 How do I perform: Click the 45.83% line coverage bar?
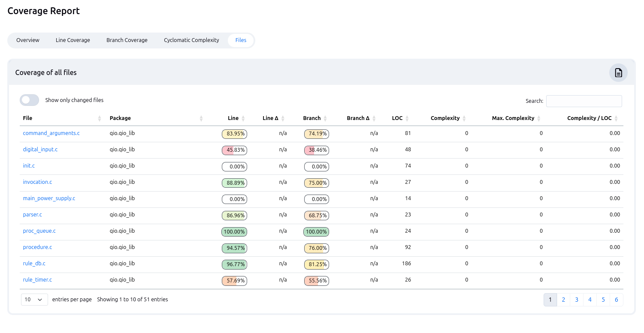[234, 150]
